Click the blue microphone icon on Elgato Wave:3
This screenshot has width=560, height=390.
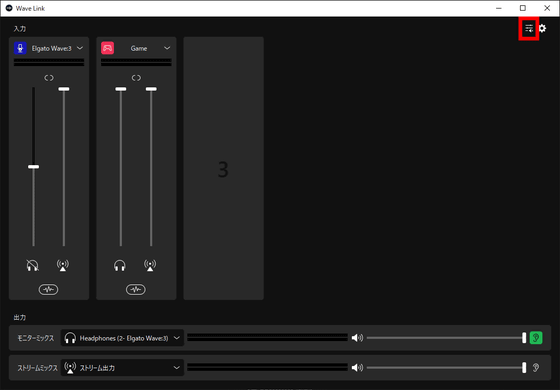pyautogui.click(x=20, y=48)
